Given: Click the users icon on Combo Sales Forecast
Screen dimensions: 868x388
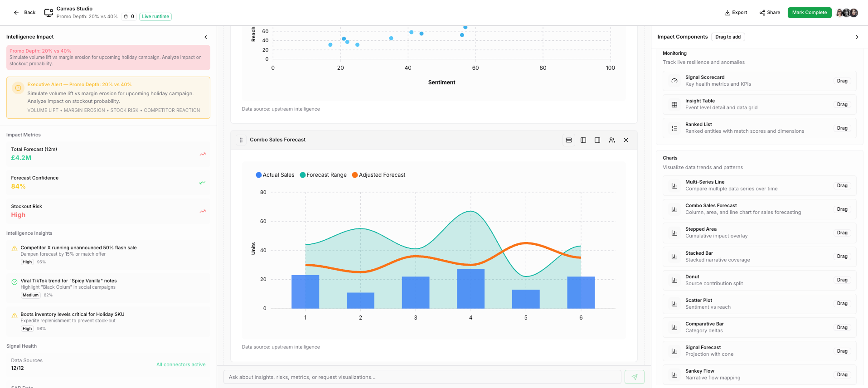Looking at the screenshot, I should [x=612, y=140].
